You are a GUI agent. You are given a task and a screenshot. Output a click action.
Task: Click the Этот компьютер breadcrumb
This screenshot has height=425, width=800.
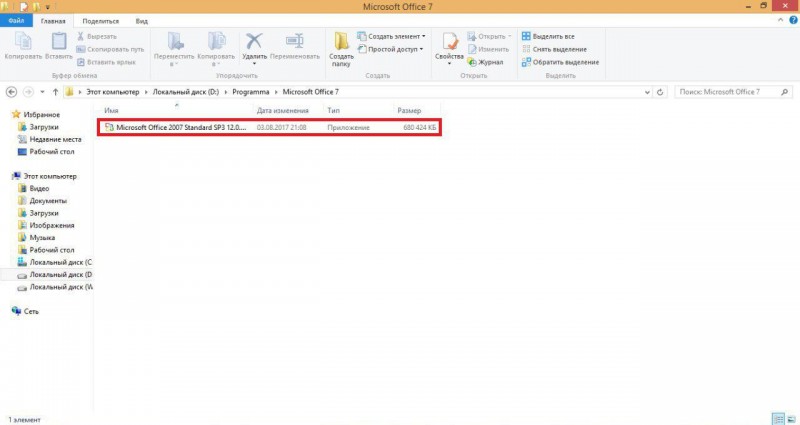point(113,92)
